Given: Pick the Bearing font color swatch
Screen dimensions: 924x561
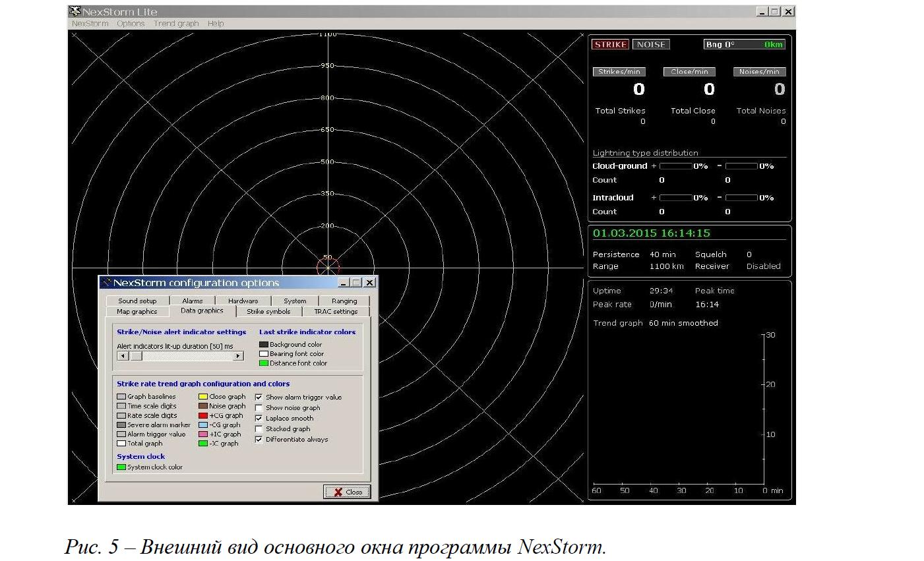Looking at the screenshot, I should (x=264, y=353).
